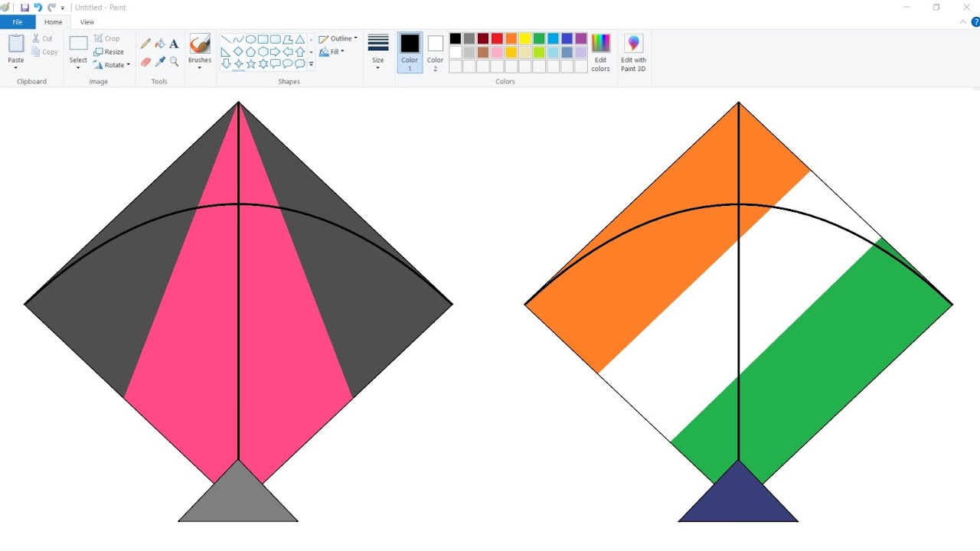Choose the Four-point star shape
This screenshot has width=980, height=551.
[238, 64]
